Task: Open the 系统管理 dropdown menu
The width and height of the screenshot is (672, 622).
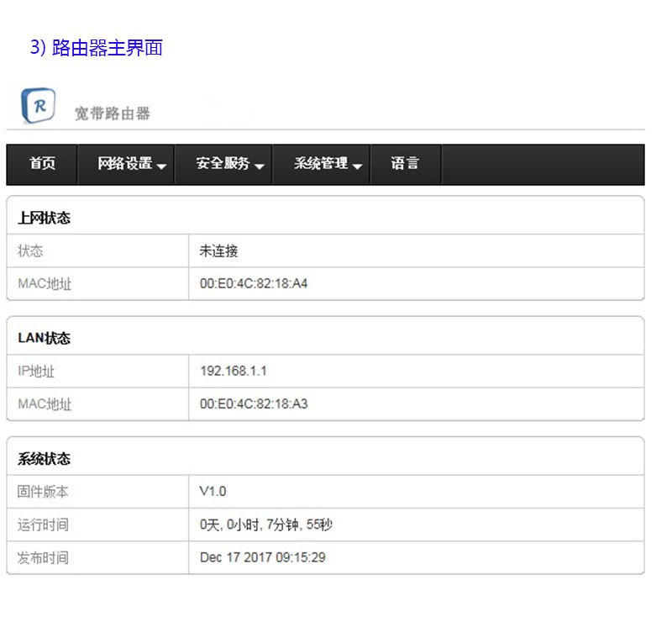Action: pos(328,164)
